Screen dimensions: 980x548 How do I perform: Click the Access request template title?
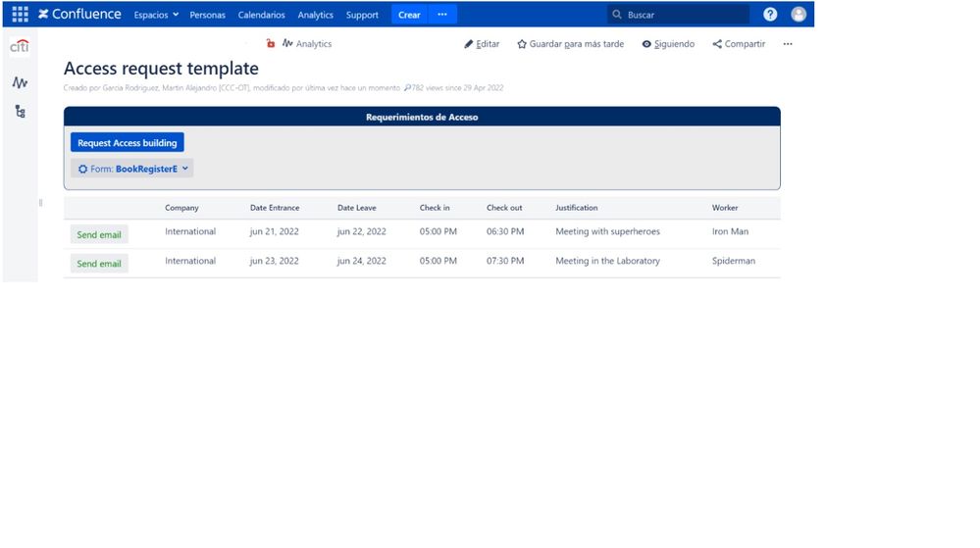pyautogui.click(x=161, y=68)
